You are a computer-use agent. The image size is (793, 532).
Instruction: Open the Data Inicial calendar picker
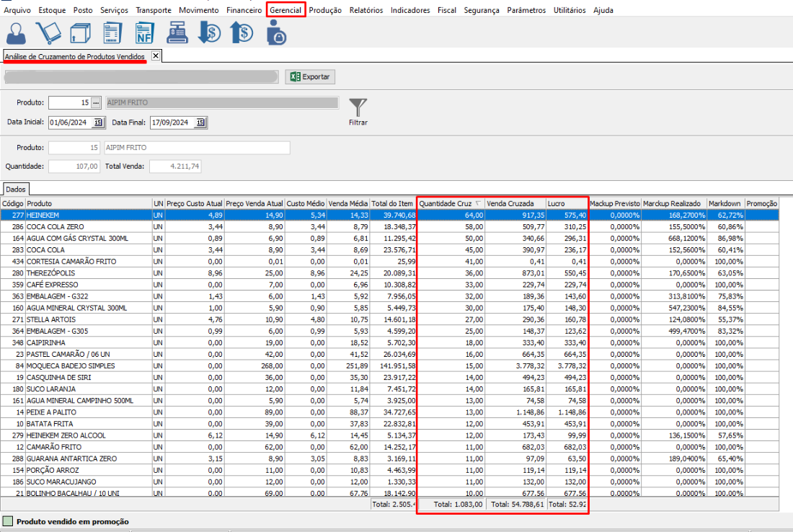98,123
